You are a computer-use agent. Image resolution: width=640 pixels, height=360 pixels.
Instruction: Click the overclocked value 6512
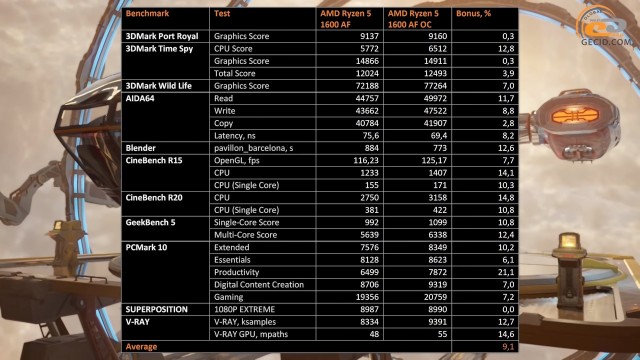[x=437, y=49]
